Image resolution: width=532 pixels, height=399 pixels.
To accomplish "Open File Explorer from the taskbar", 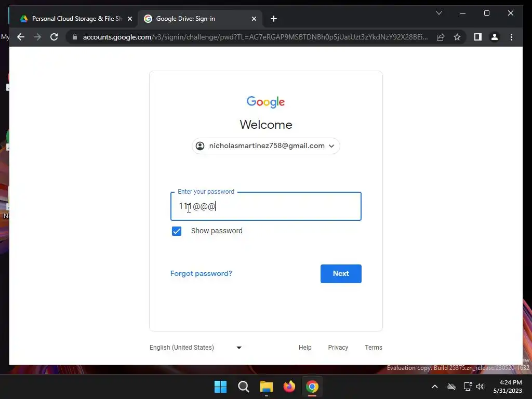I will 267,387.
